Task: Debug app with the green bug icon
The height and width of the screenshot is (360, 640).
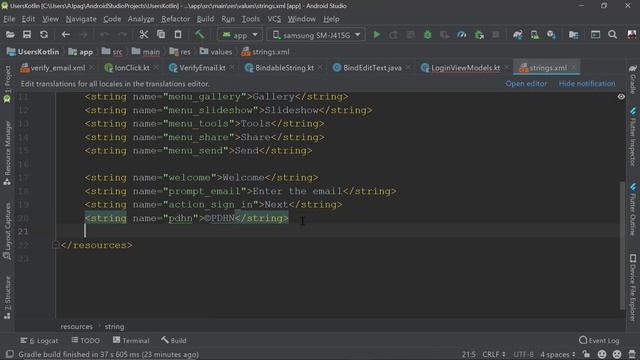Action: click(x=427, y=35)
